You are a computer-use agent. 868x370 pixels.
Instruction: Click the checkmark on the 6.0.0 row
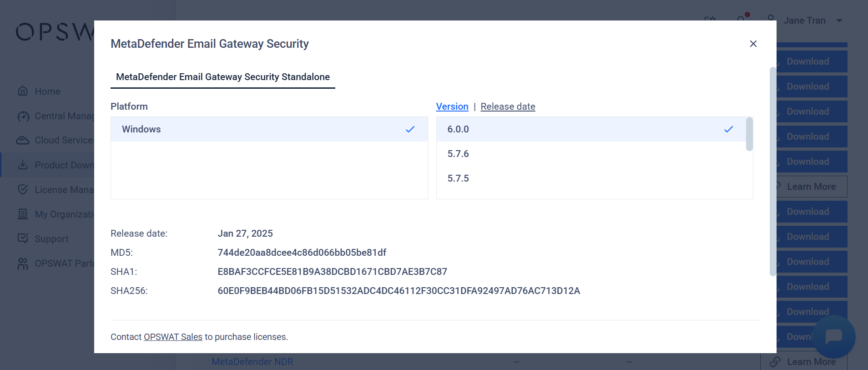[x=729, y=129]
